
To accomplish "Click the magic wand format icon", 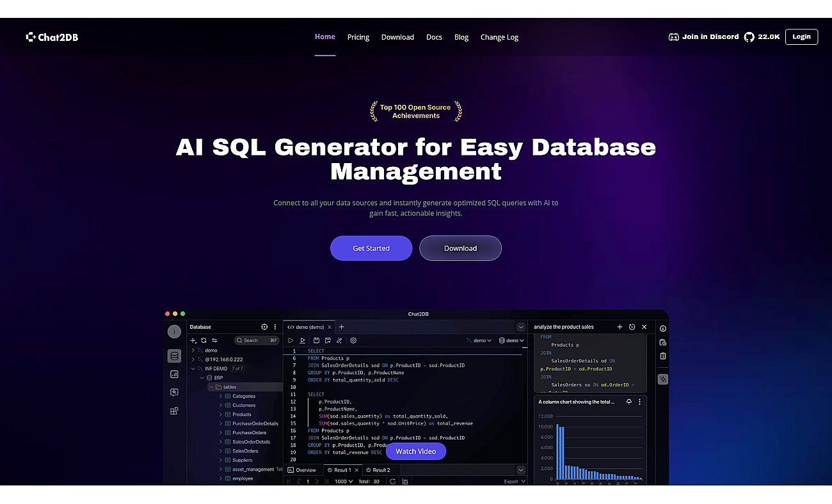I will coord(339,340).
